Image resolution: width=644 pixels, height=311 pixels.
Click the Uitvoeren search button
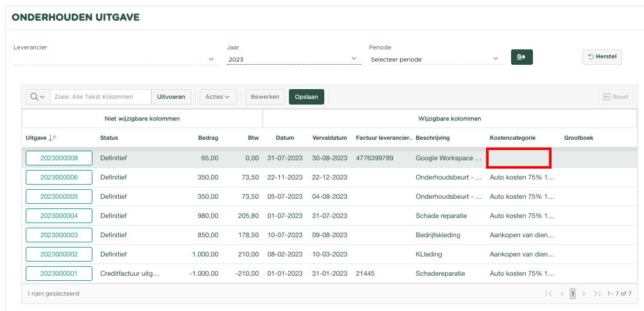171,97
